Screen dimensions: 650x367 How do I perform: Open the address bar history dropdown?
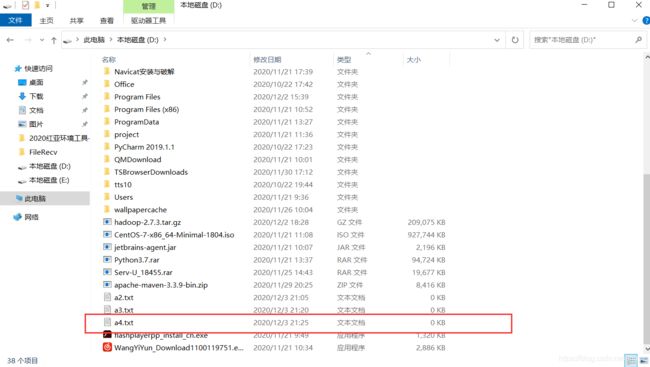click(497, 40)
